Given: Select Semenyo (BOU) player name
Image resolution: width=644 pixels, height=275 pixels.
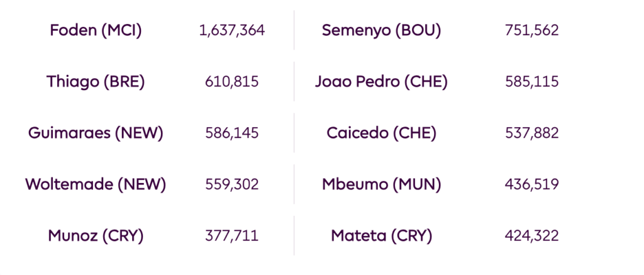Looking at the screenshot, I should [x=381, y=30].
